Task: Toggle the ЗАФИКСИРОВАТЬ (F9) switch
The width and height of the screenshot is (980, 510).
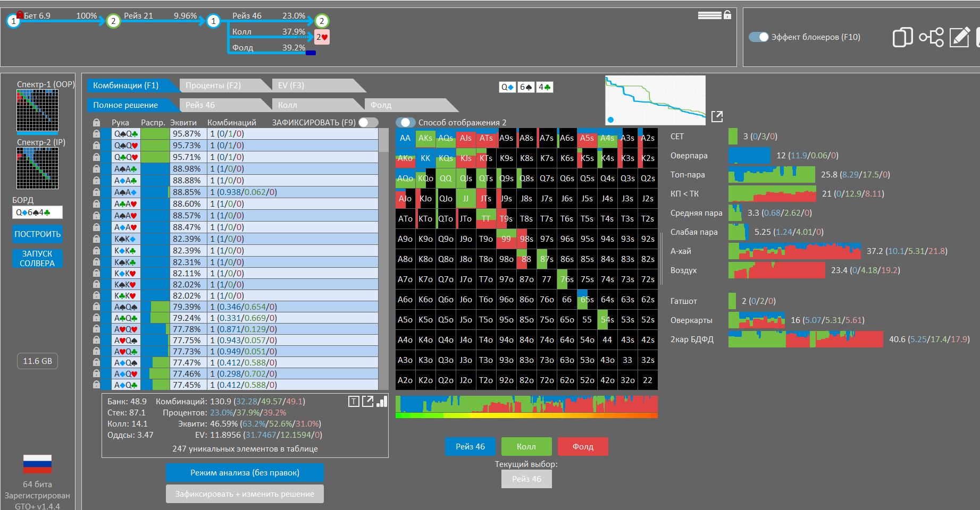Action: tap(368, 123)
